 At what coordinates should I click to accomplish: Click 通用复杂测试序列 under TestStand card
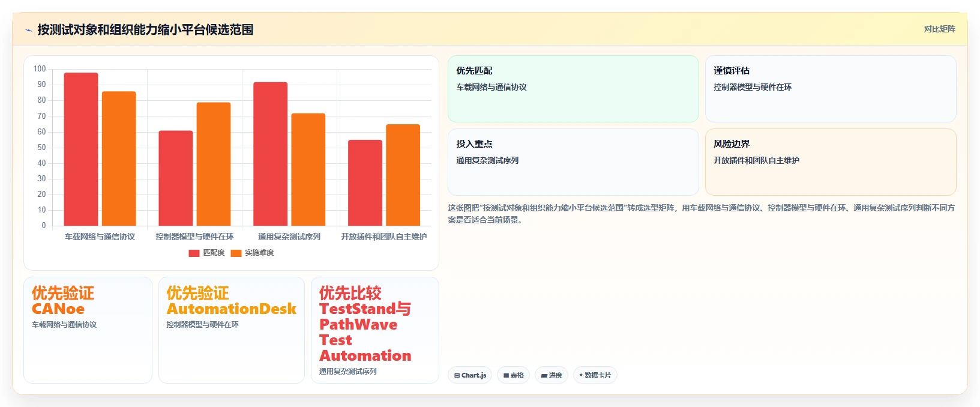(x=347, y=371)
